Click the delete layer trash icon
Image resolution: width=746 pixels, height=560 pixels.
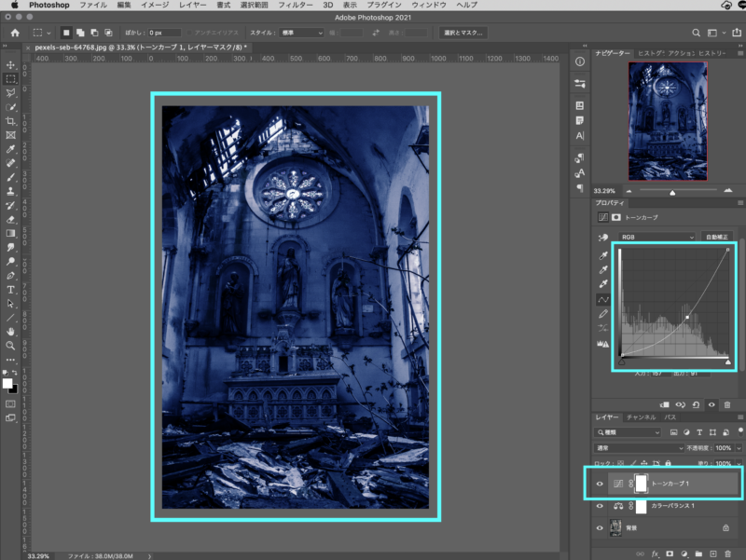727,553
